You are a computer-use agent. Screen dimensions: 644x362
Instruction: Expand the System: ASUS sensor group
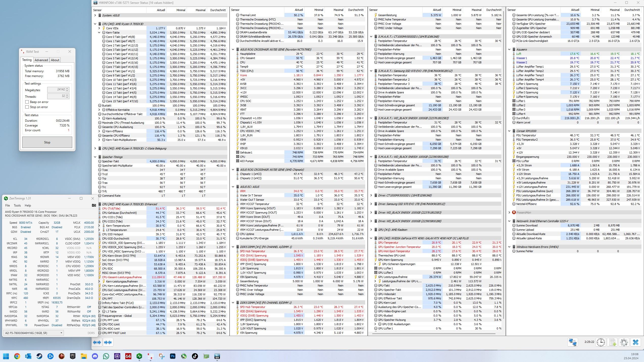(95, 15)
